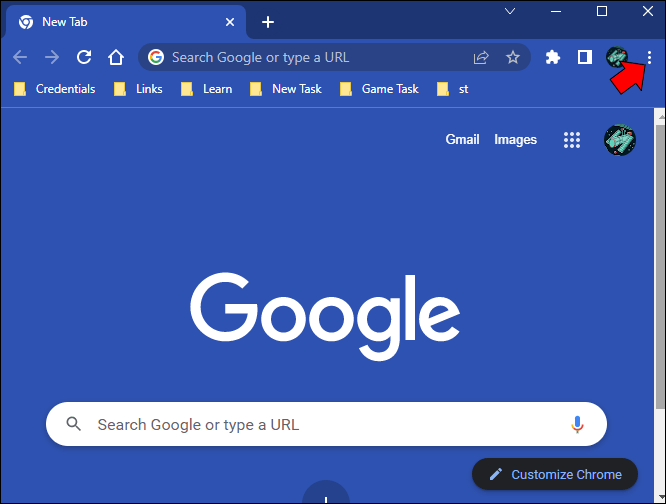The image size is (666, 504).
Task: Click the Customize Chrome button
Action: click(555, 474)
